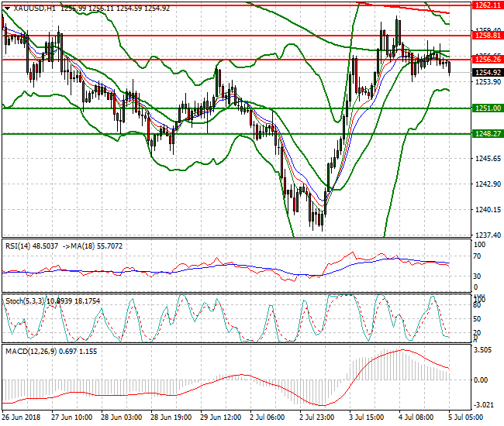
Task: Click the RSI 70 level axis value
Action: tap(478, 256)
